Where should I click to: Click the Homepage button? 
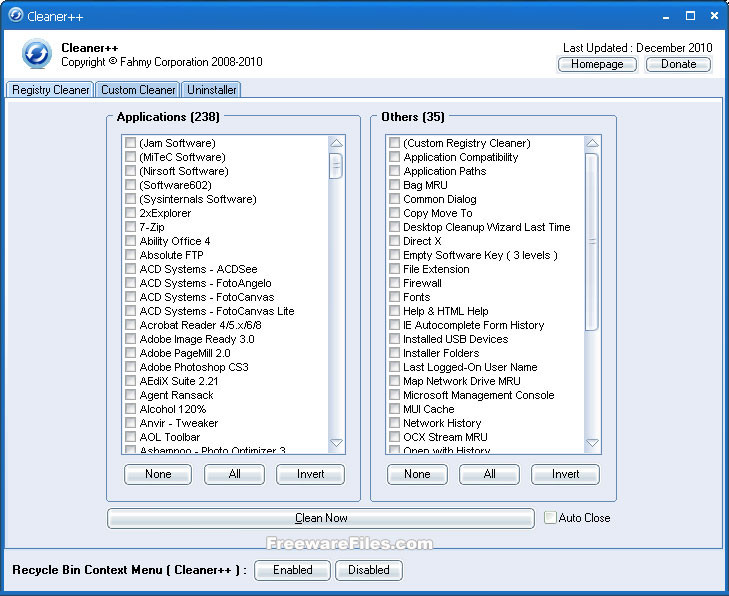pyautogui.click(x=597, y=64)
